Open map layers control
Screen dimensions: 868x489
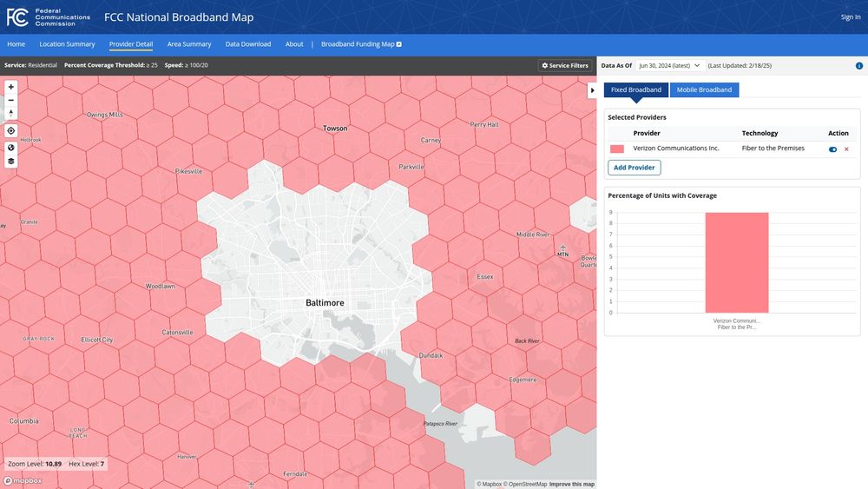(x=10, y=162)
